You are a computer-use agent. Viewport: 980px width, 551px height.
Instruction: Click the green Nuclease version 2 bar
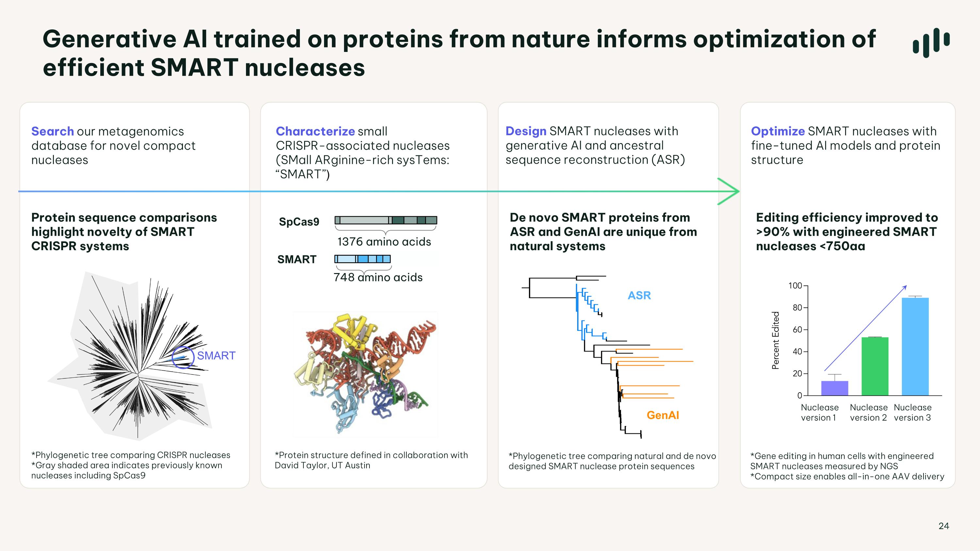(874, 366)
